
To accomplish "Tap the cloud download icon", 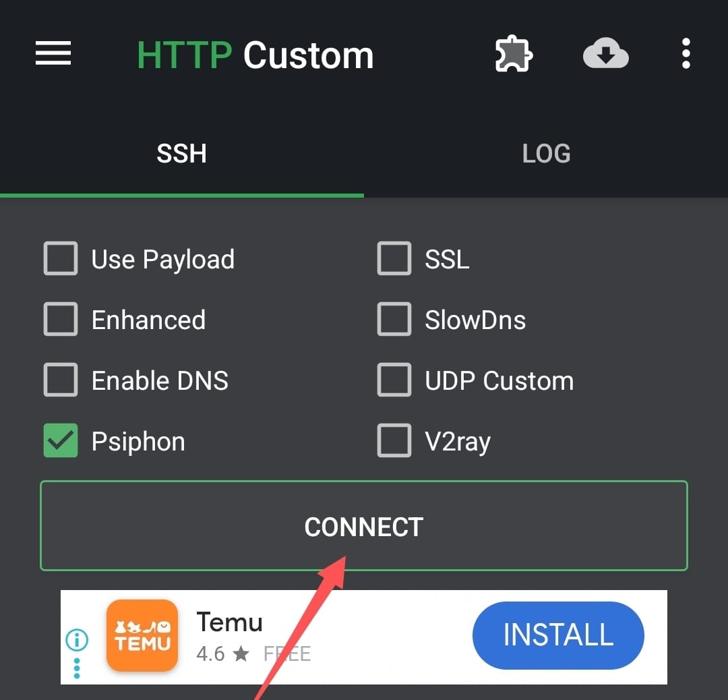I will click(x=605, y=54).
